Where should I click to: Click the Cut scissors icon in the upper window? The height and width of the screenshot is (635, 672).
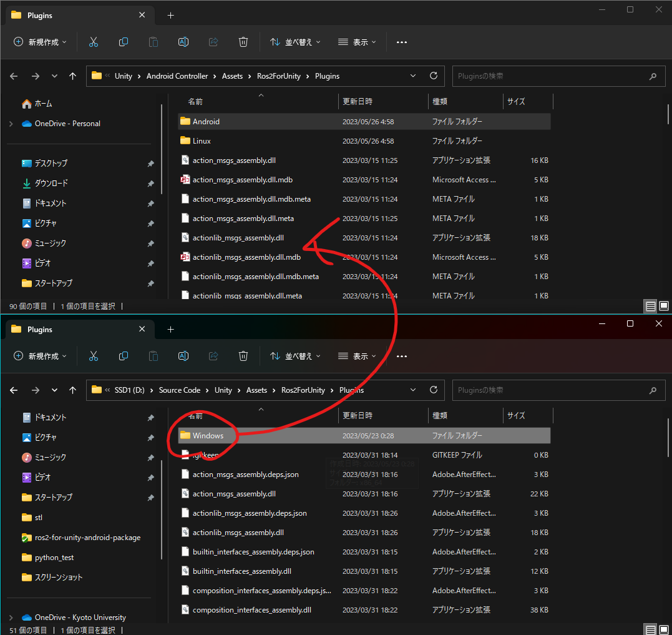(x=94, y=42)
